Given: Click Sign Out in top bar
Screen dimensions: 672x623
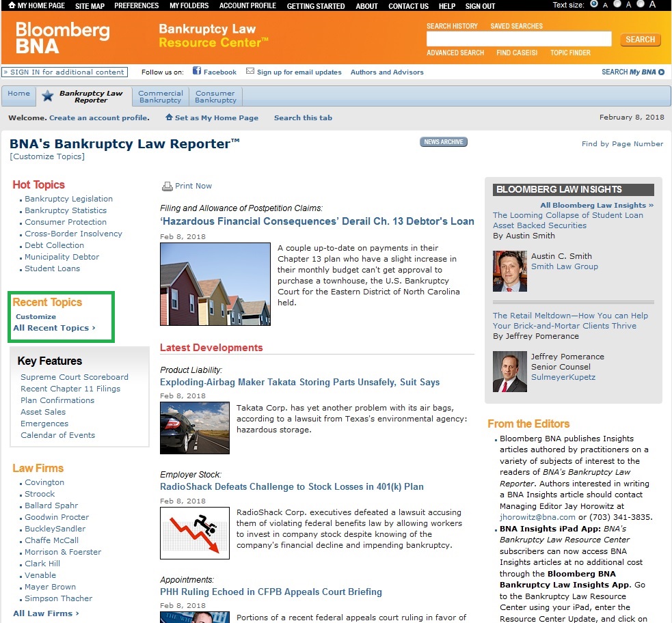Looking at the screenshot, I should [x=480, y=6].
